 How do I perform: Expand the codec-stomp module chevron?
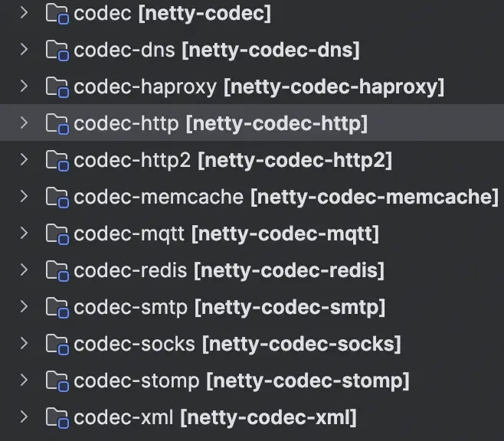click(x=24, y=381)
